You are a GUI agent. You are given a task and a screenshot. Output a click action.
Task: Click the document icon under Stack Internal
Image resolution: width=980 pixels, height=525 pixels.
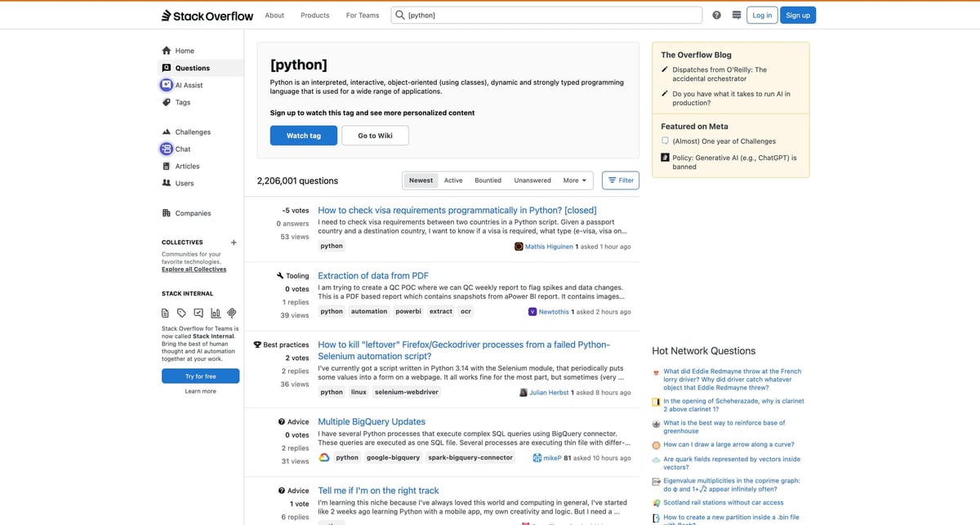[166, 313]
